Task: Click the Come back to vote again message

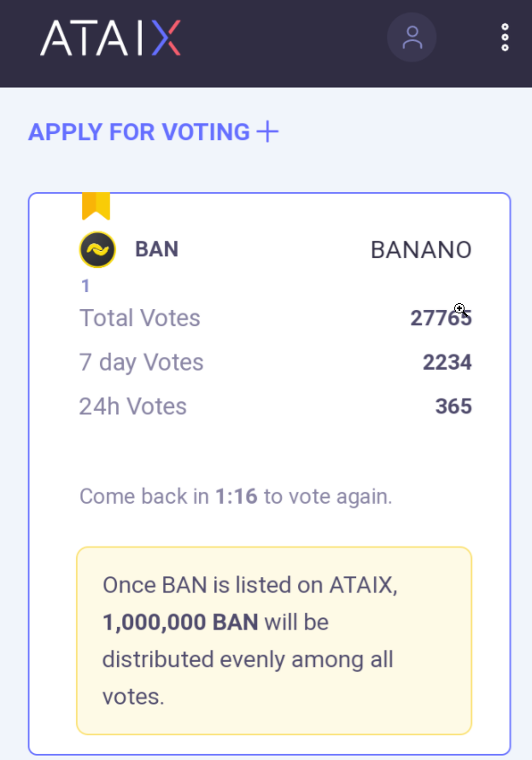Action: click(236, 497)
